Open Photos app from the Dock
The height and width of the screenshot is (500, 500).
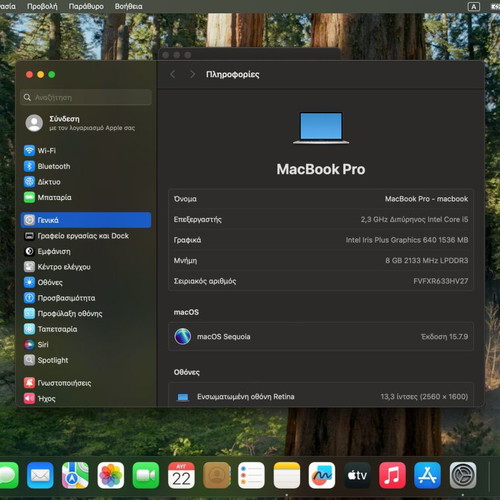[x=111, y=475]
